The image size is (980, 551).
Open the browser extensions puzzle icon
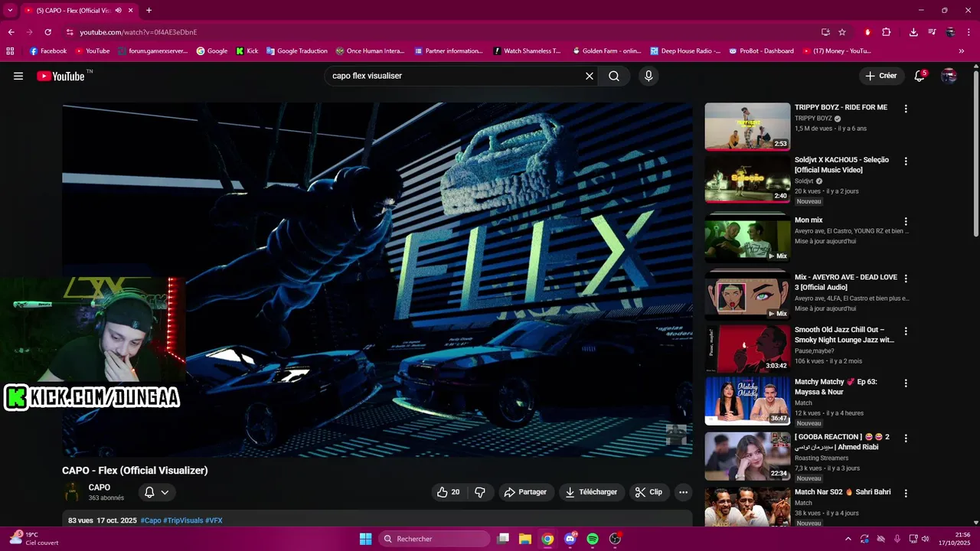point(886,32)
